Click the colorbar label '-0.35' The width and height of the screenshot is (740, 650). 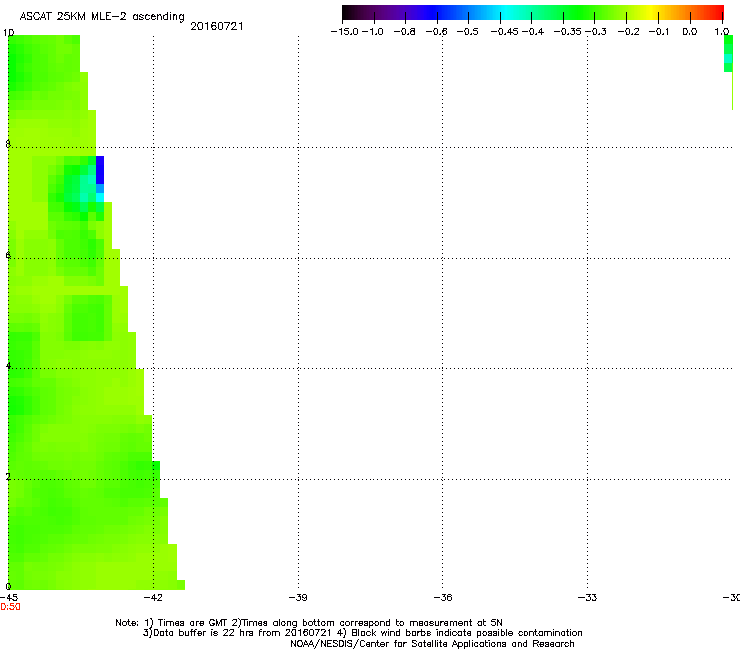click(568, 32)
